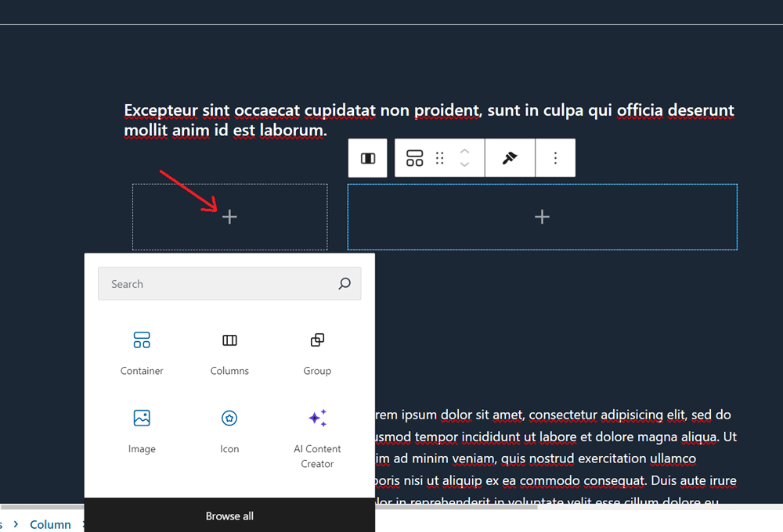
Task: Click the heading text starting with Excepteur
Action: 428,120
